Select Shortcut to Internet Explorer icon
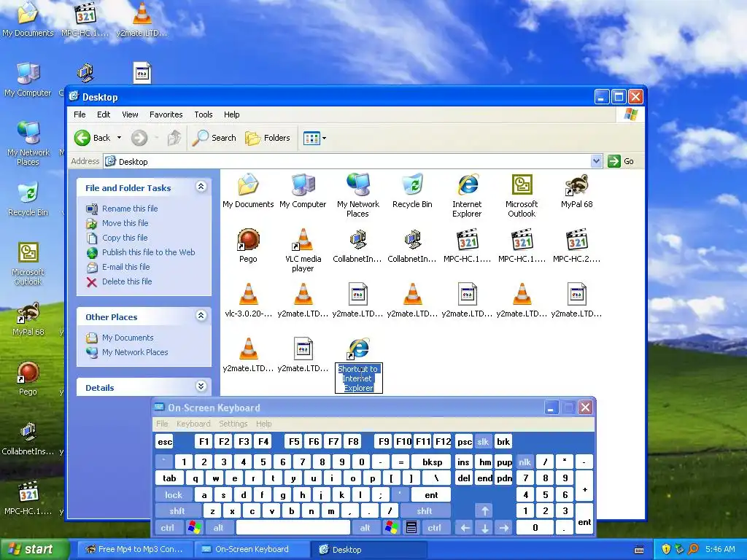 tap(358, 349)
